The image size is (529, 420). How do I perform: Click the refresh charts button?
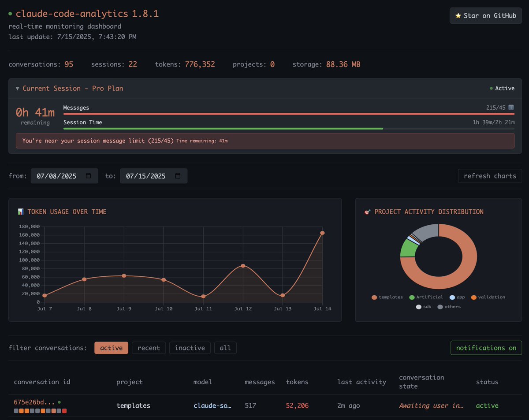pyautogui.click(x=490, y=176)
